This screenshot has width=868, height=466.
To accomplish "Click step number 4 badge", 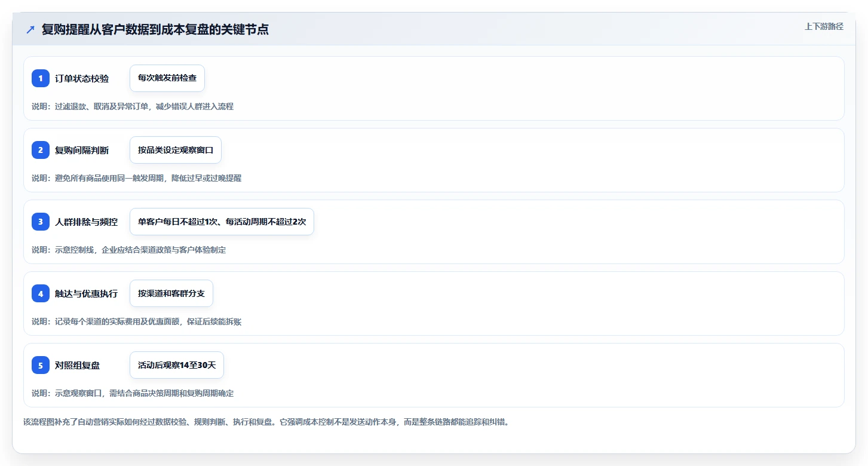I will 41,293.
